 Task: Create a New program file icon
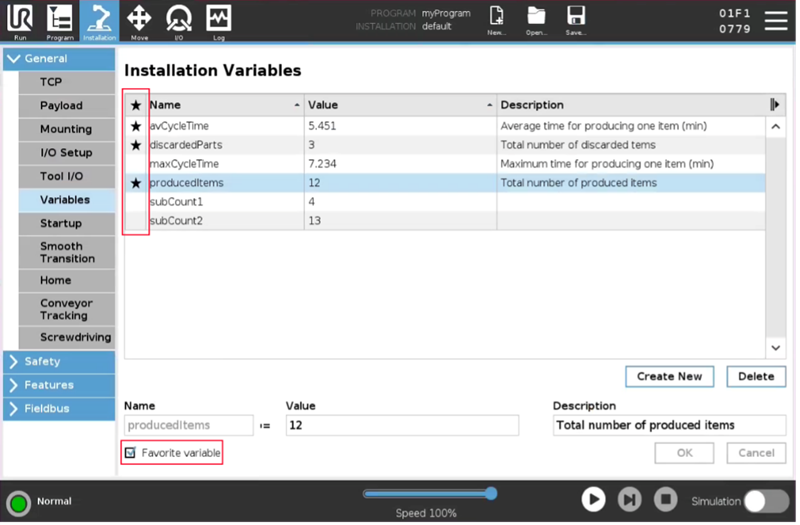pyautogui.click(x=497, y=18)
